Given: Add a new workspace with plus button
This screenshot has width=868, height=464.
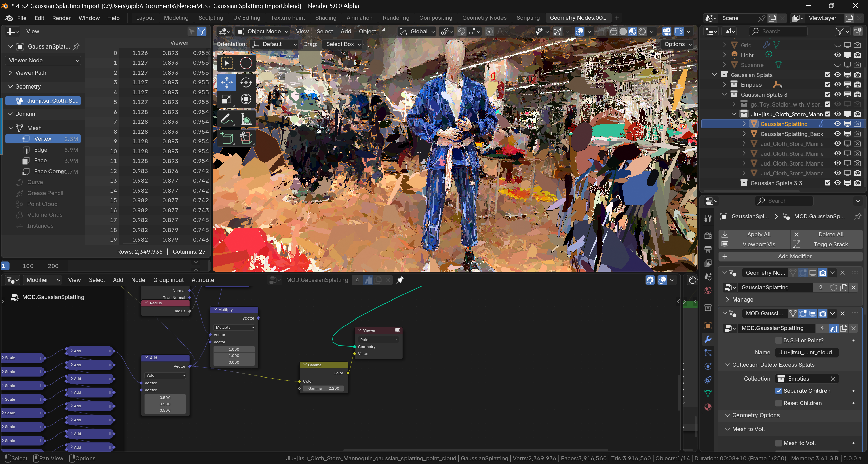Looking at the screenshot, I should (x=617, y=18).
